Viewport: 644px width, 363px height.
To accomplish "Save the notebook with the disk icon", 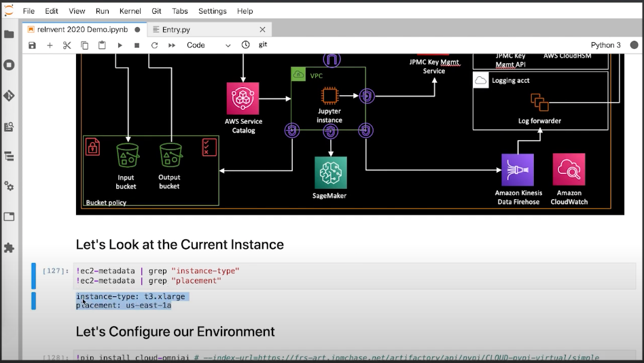I will tap(32, 46).
